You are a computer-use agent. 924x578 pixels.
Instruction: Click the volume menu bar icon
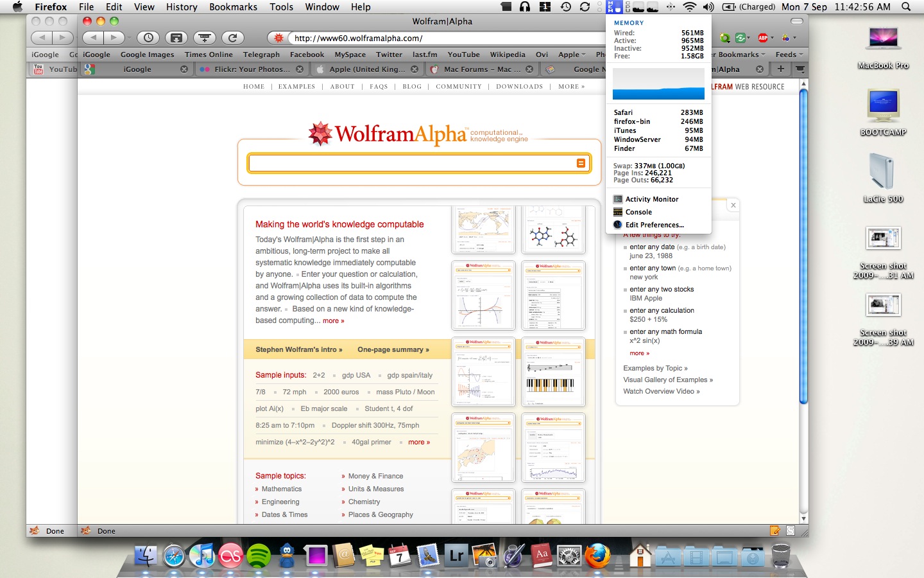point(708,7)
